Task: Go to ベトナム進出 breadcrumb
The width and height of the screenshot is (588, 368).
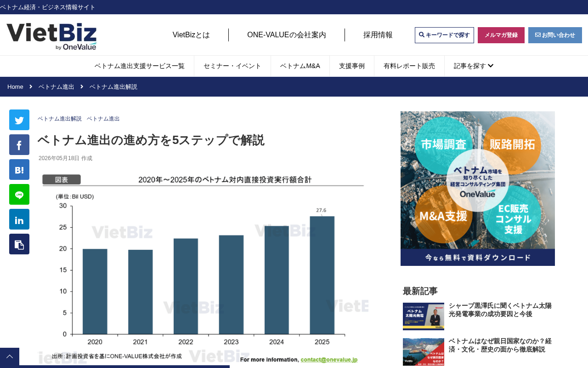Action: point(57,86)
